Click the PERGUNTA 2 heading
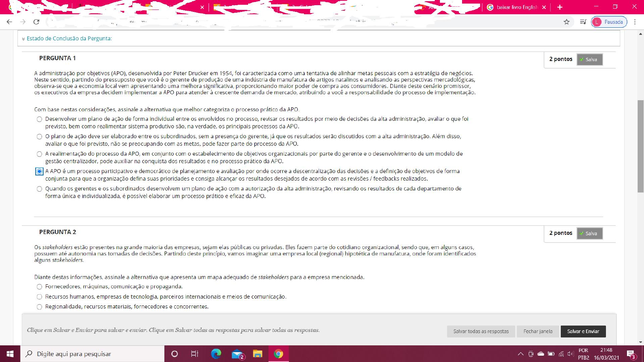Screen dimensions: 644x362 tap(57, 232)
